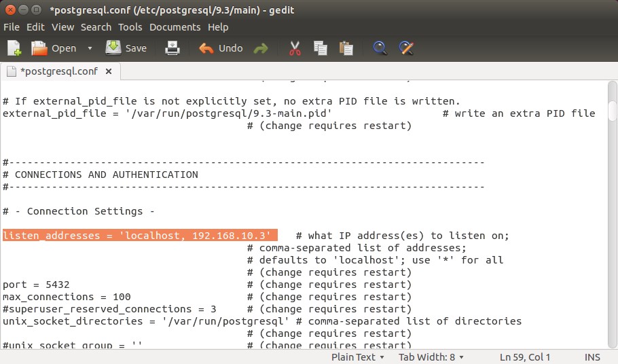Open the Tools menu
This screenshot has height=364, width=618.
tap(130, 27)
